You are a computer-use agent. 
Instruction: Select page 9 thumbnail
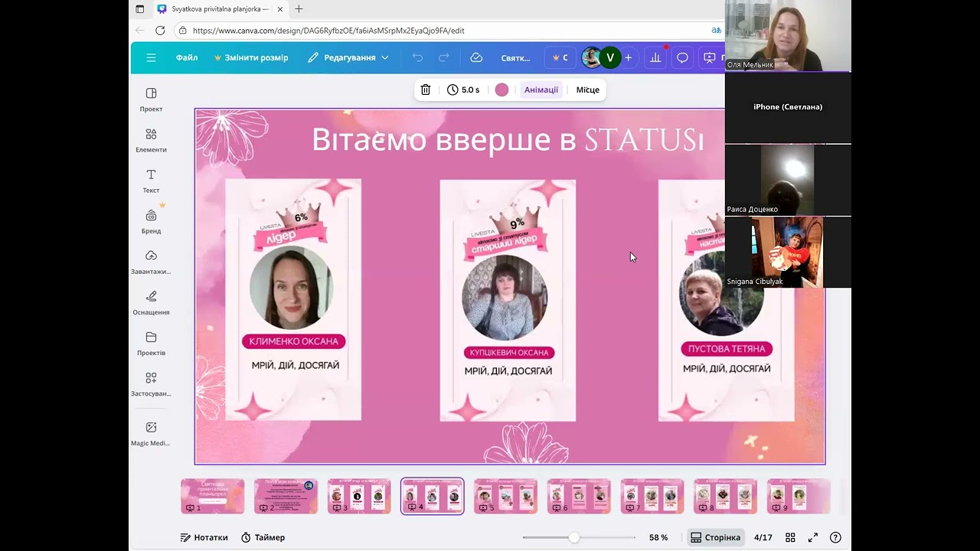799,496
